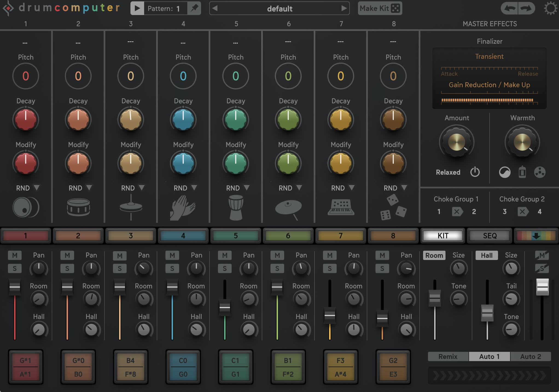Open the RND dropdown arrow on channel 1
The height and width of the screenshot is (392, 559).
pyautogui.click(x=37, y=188)
